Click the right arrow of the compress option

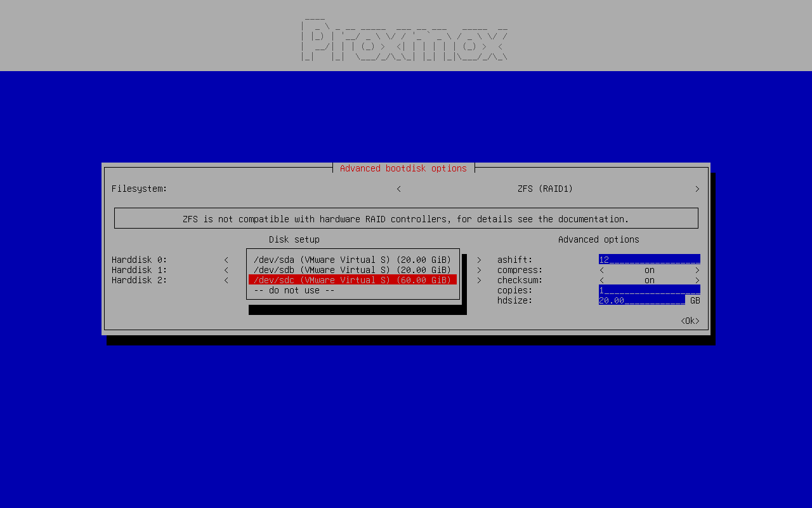(x=697, y=270)
